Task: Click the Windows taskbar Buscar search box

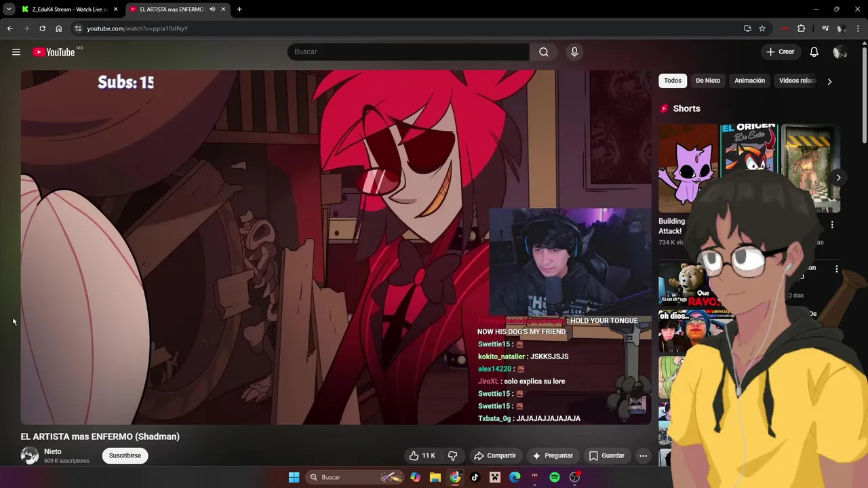Action: (x=354, y=477)
